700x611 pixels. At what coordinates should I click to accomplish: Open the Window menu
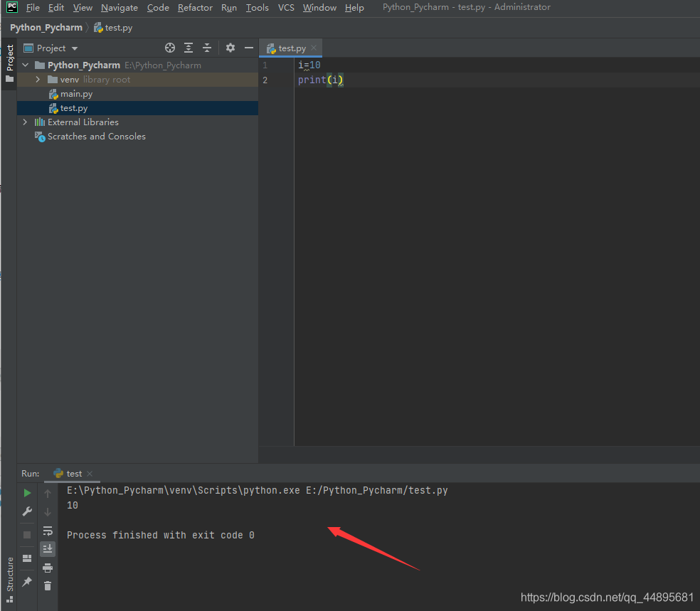319,8
